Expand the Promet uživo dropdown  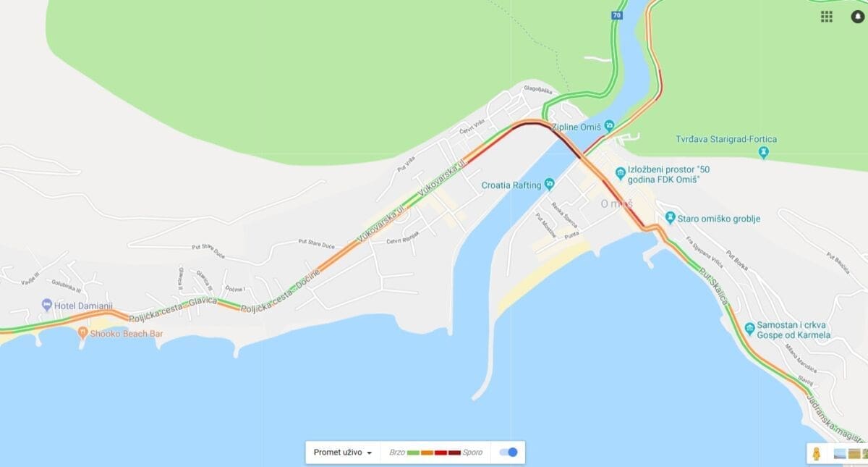(x=343, y=453)
